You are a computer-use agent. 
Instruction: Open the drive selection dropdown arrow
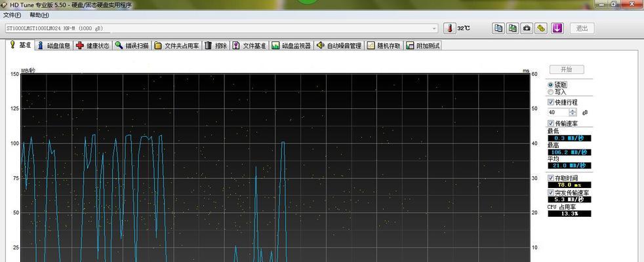pyautogui.click(x=435, y=29)
